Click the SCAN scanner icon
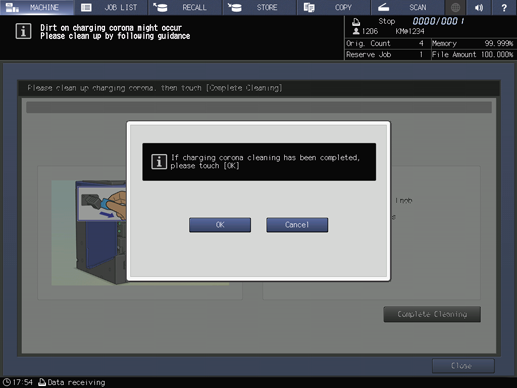 tap(384, 7)
